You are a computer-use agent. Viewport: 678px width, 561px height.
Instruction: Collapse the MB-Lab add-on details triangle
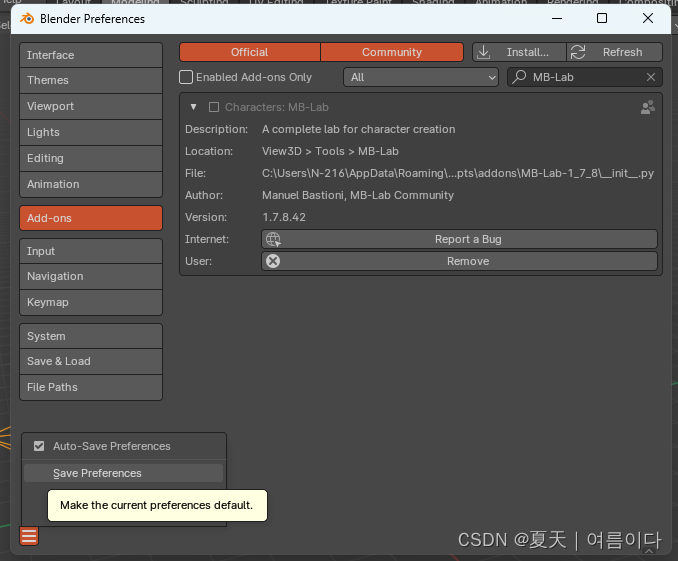click(193, 107)
